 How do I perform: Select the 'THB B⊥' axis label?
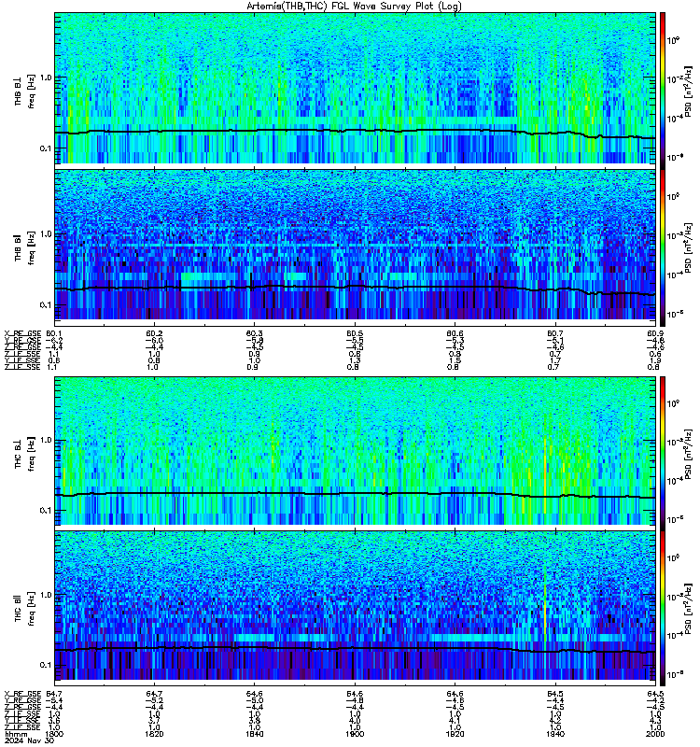pos(18,91)
